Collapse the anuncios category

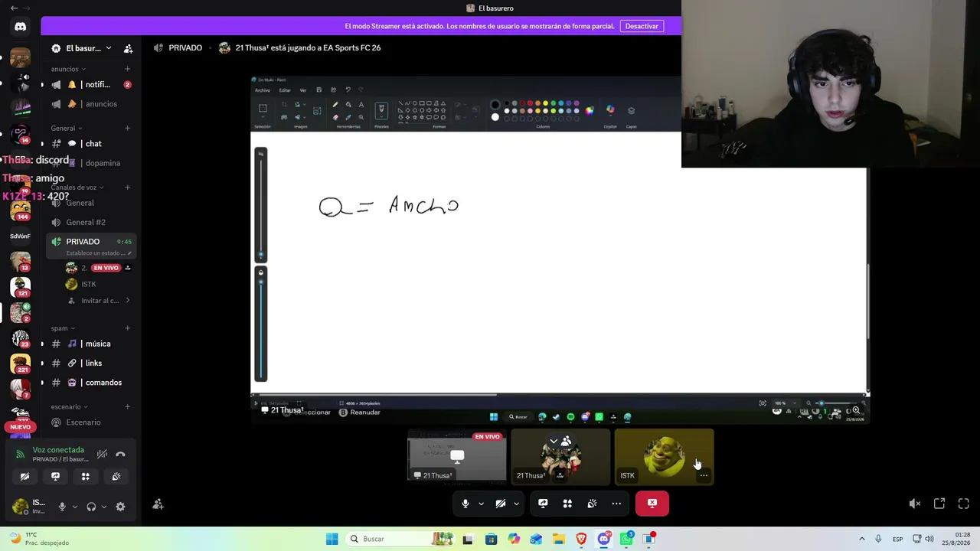(x=69, y=69)
